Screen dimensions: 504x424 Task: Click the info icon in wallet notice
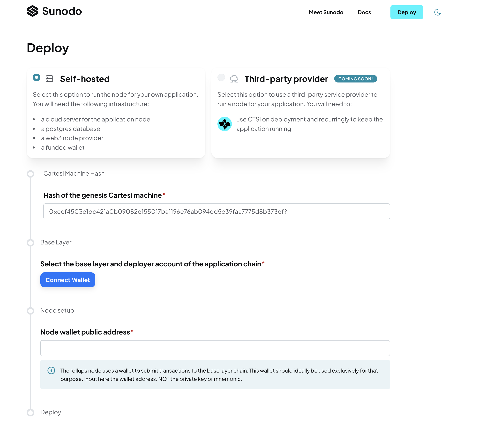click(x=51, y=370)
